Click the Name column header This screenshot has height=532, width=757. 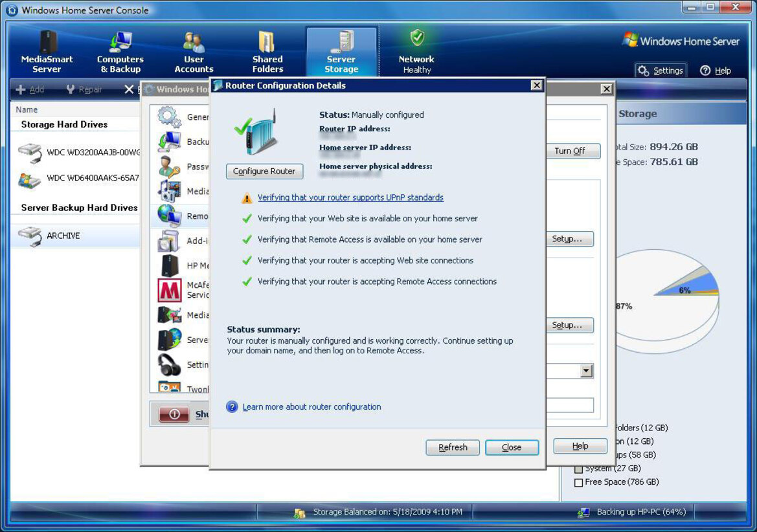[27, 109]
